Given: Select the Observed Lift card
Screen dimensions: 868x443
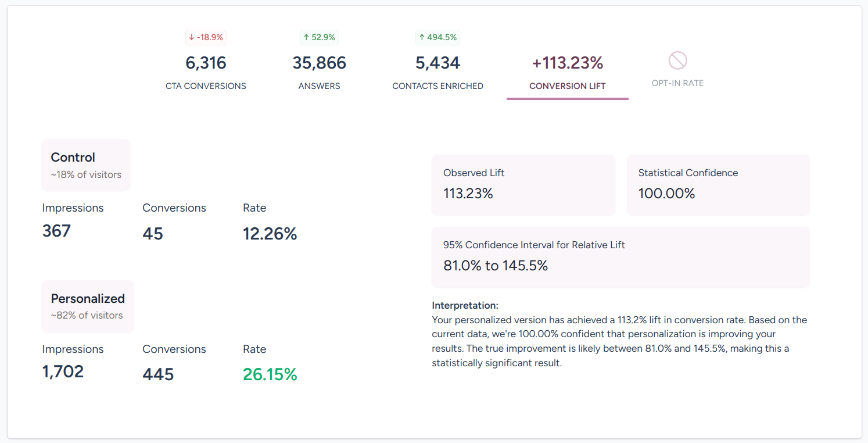Looking at the screenshot, I should (x=523, y=185).
